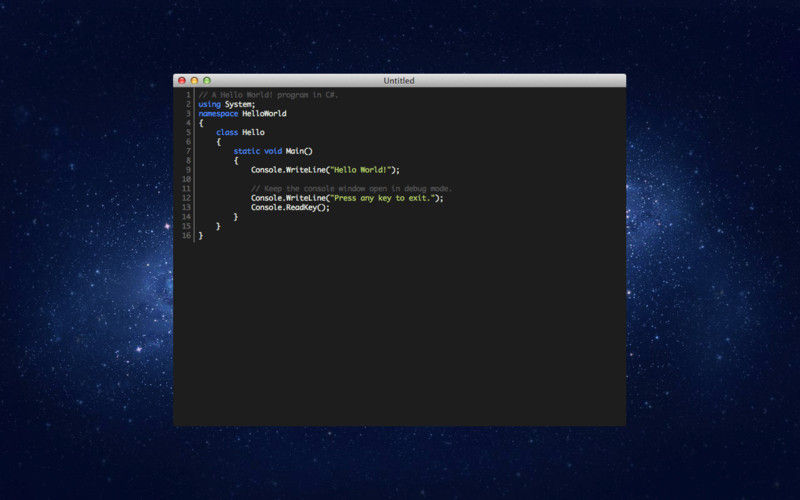
Task: Click the final closing brace on line 16
Action: (201, 236)
